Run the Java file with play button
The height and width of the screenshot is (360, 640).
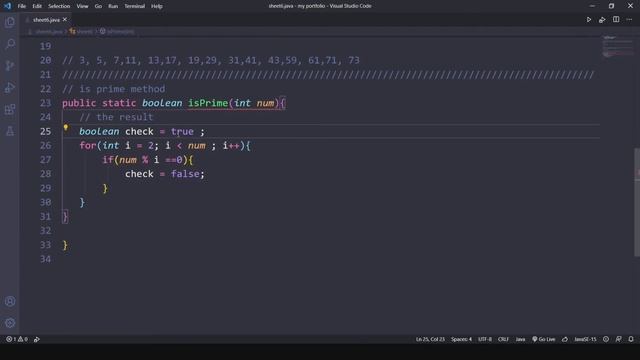coord(589,20)
